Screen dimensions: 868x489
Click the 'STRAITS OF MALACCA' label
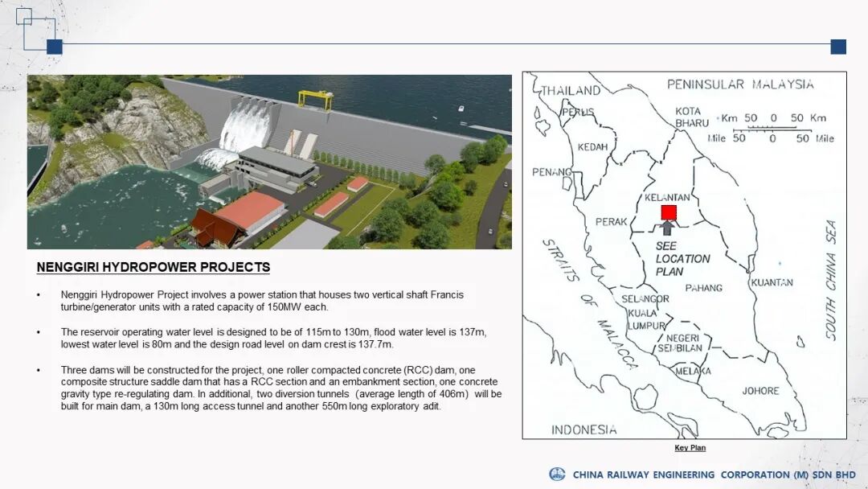coord(589,304)
